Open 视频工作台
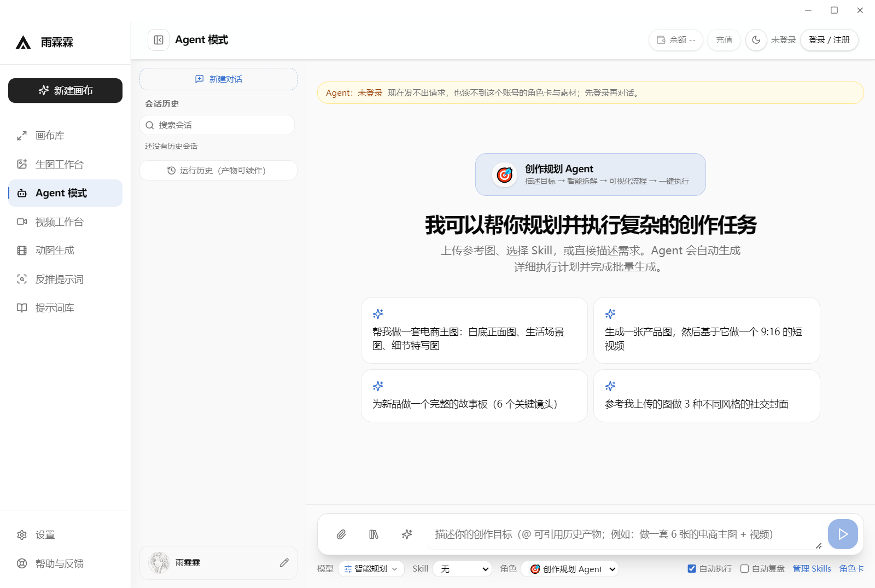This screenshot has width=875, height=588. coord(65,222)
